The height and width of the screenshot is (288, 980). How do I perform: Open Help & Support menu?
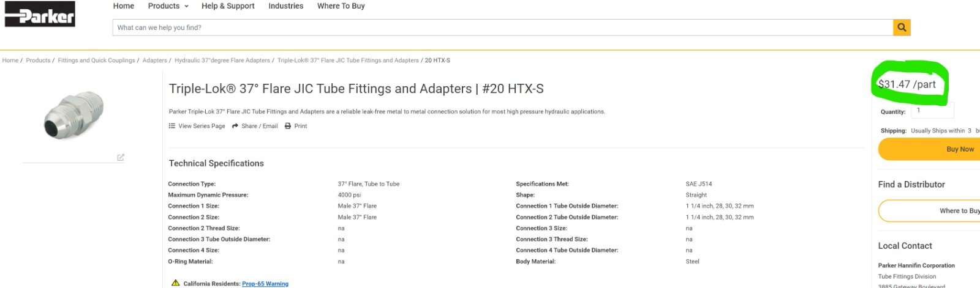pos(228,6)
